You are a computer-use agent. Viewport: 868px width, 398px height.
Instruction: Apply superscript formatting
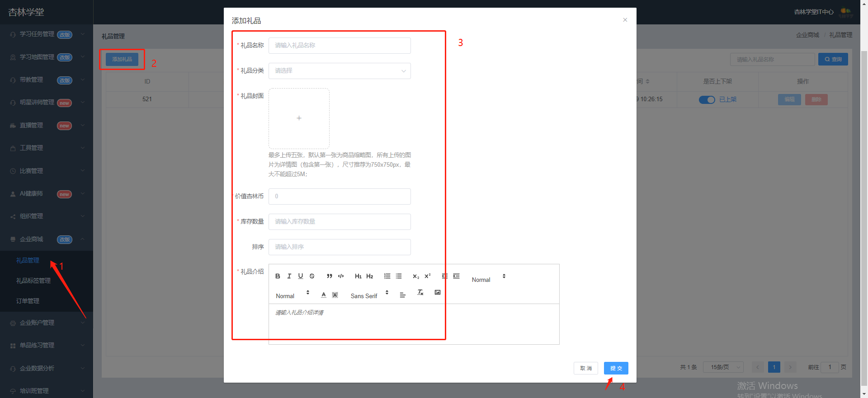tap(428, 276)
